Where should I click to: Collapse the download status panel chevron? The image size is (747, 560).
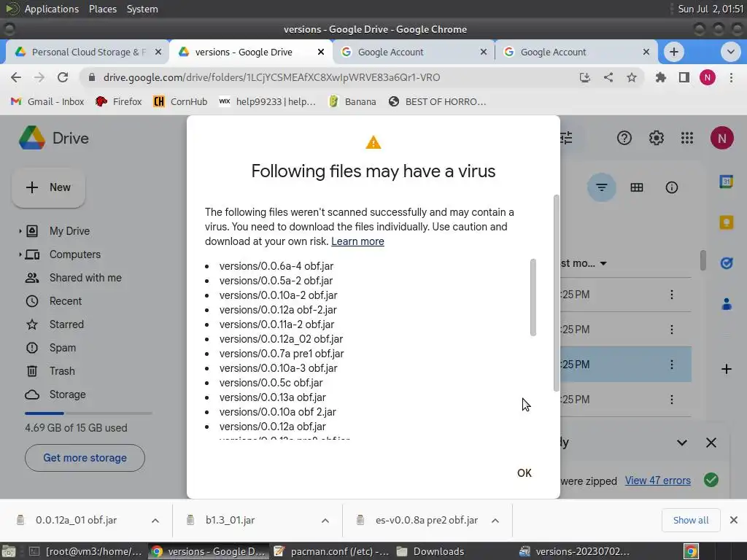[x=682, y=443]
